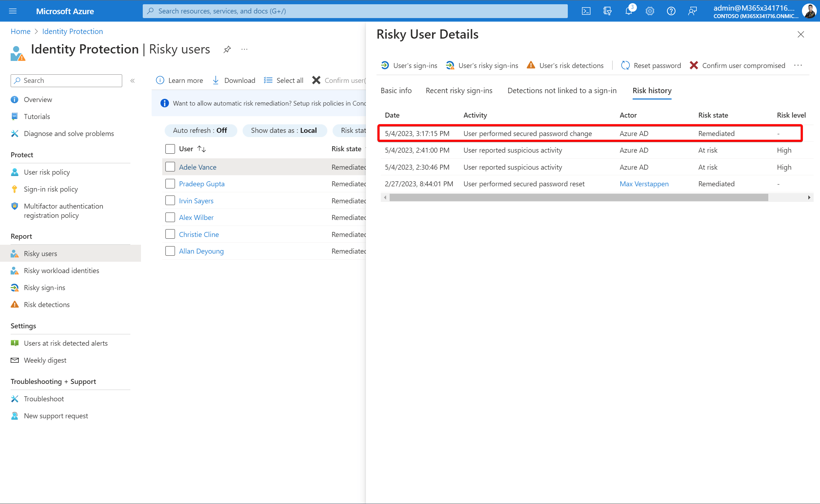
Task: Expand more actions ellipsis in details toolbar
Action: pyautogui.click(x=798, y=66)
